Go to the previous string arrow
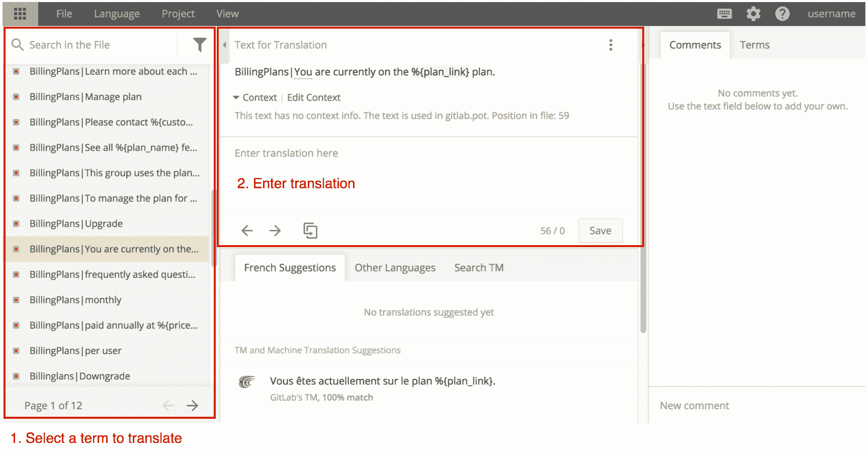The image size is (868, 454). [x=247, y=231]
